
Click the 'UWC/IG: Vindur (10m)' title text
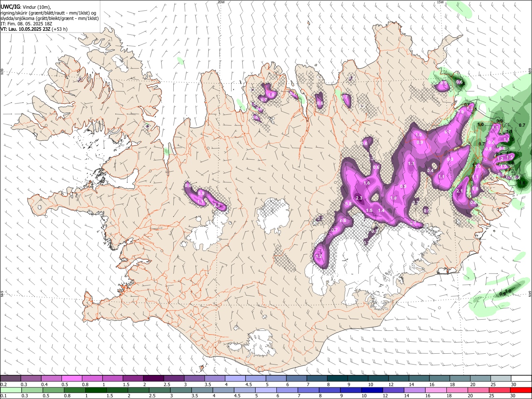pyautogui.click(x=25, y=7)
